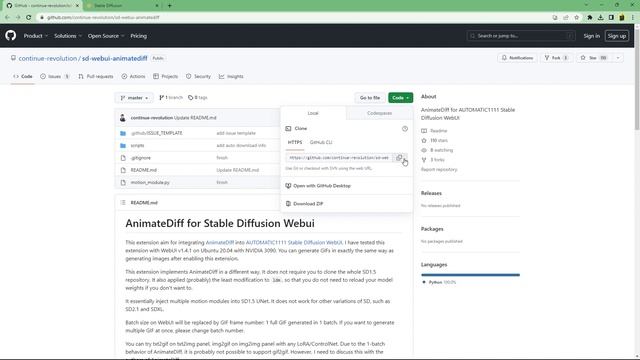This screenshot has width=640, height=360.
Task: Click the Sign up button
Action: [x=617, y=36]
